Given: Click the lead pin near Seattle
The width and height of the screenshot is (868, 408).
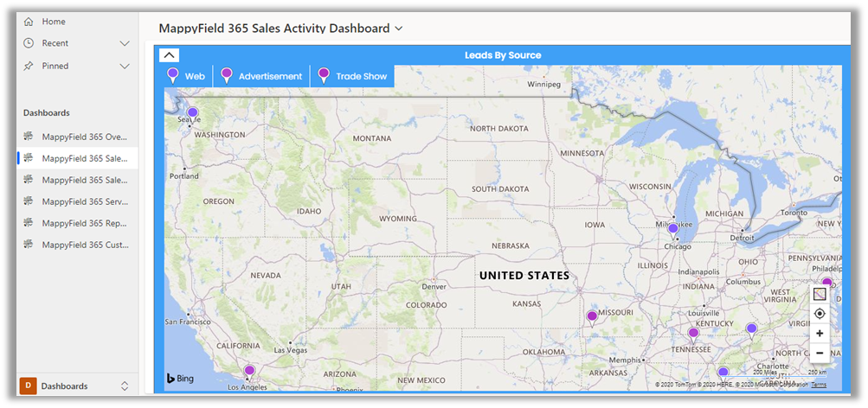Looking at the screenshot, I should (x=192, y=113).
